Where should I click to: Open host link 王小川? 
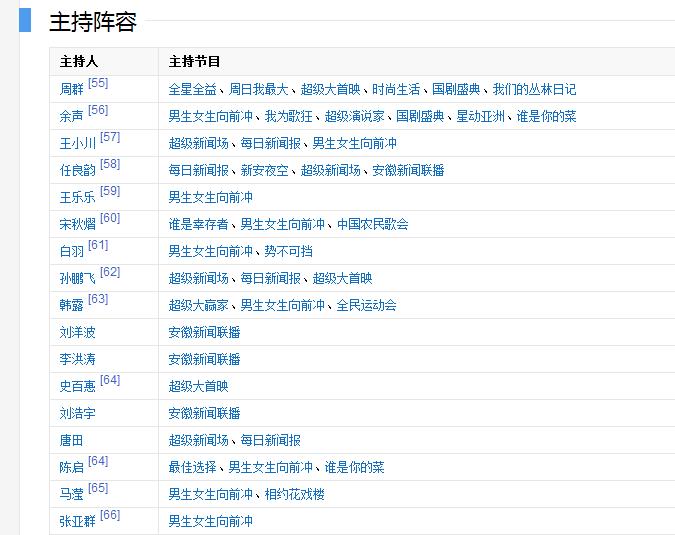click(77, 143)
